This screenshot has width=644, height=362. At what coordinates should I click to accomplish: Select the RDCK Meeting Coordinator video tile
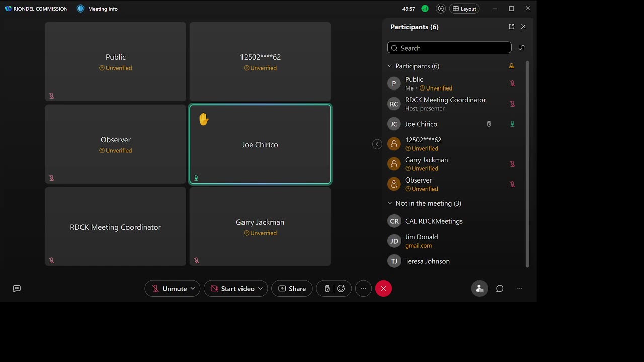point(116,227)
